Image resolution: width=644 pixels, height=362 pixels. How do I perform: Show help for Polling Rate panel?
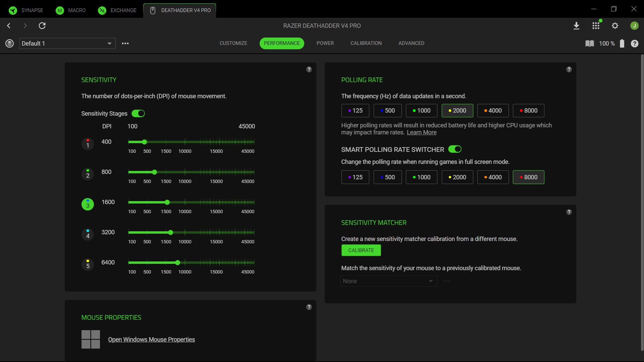point(569,69)
